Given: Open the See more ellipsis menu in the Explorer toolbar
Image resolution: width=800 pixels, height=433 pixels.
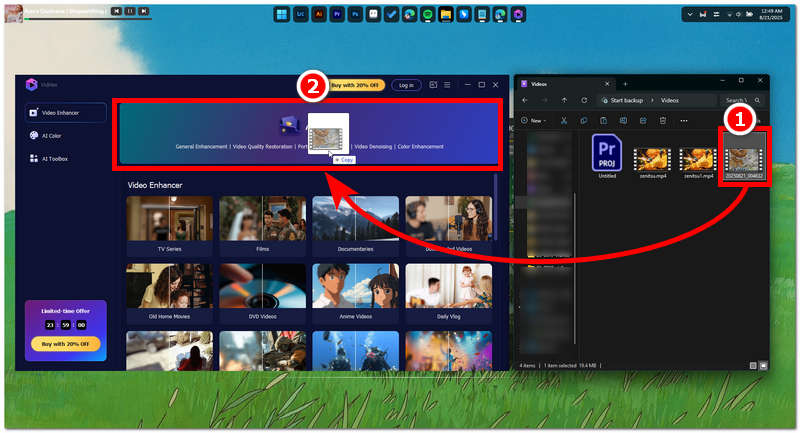Looking at the screenshot, I should click(x=684, y=121).
